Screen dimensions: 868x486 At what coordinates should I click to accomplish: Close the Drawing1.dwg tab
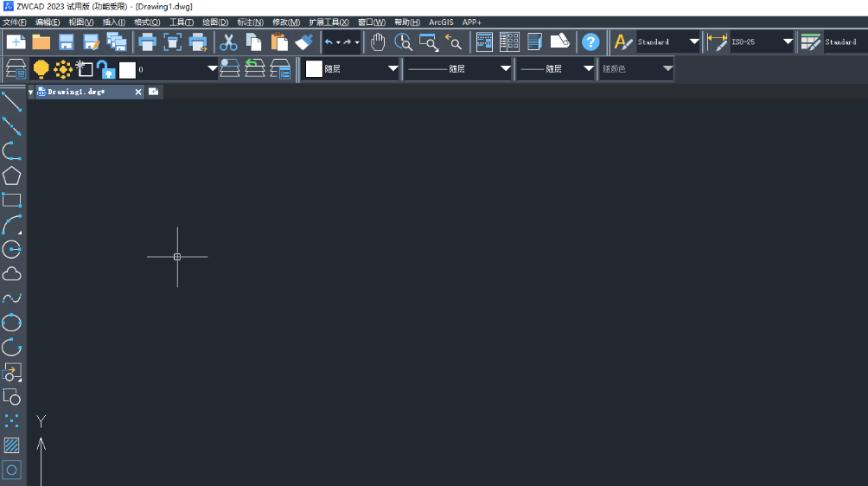(138, 92)
